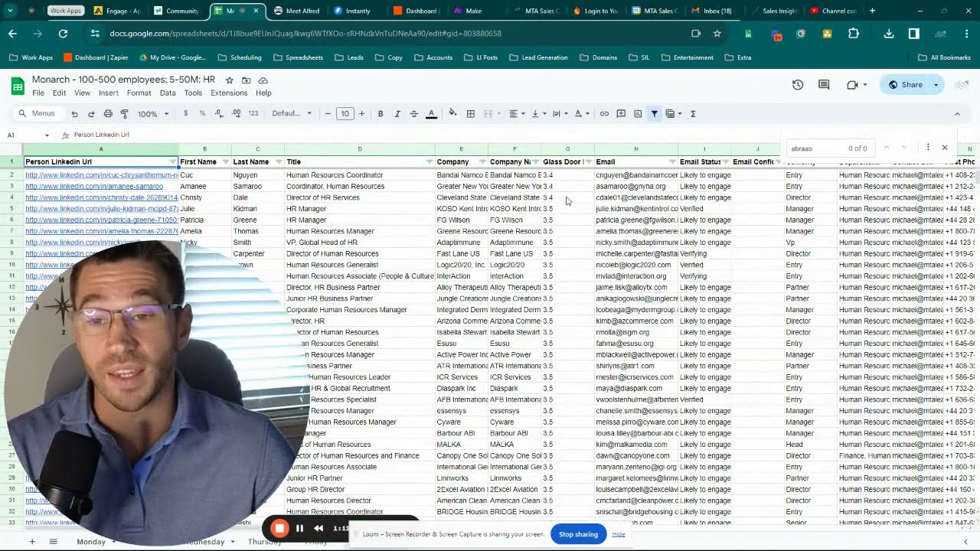Open the zoom 100% dropdown
980x551 pixels.
[152, 113]
